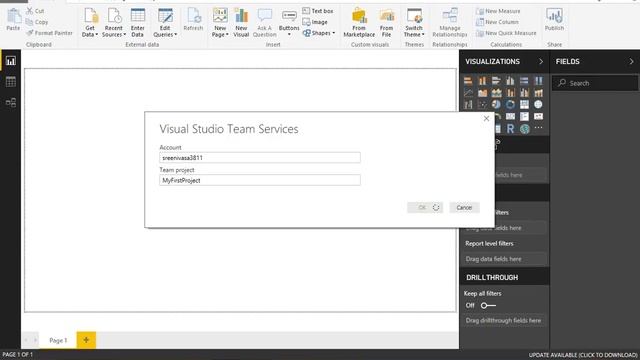
Task: Select the Page 1 tab
Action: [x=58, y=340]
